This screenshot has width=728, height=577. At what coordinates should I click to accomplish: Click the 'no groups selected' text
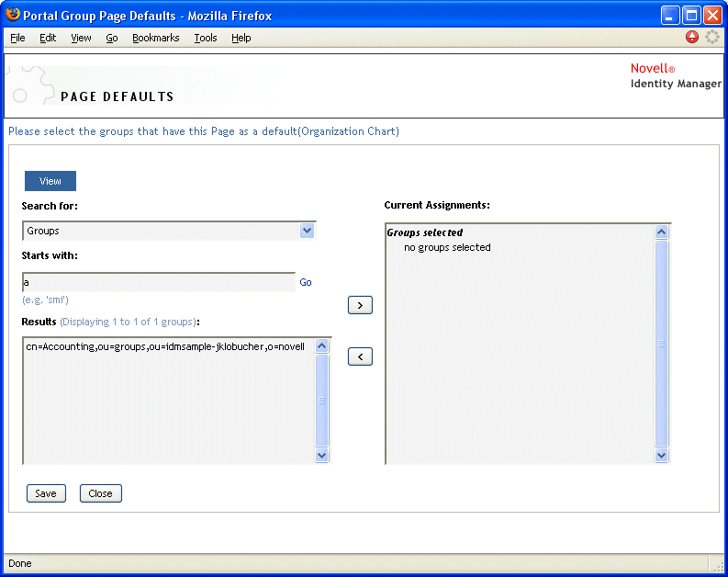pos(447,247)
